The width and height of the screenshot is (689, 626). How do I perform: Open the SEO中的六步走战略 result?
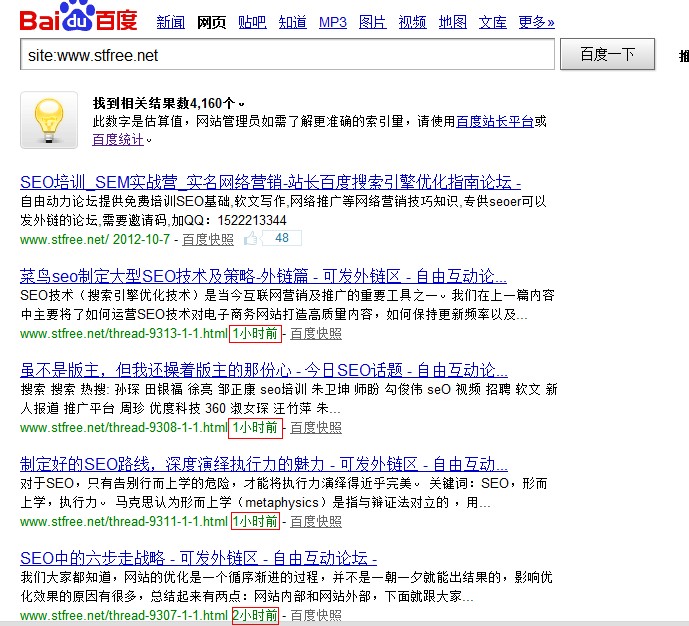(198, 558)
